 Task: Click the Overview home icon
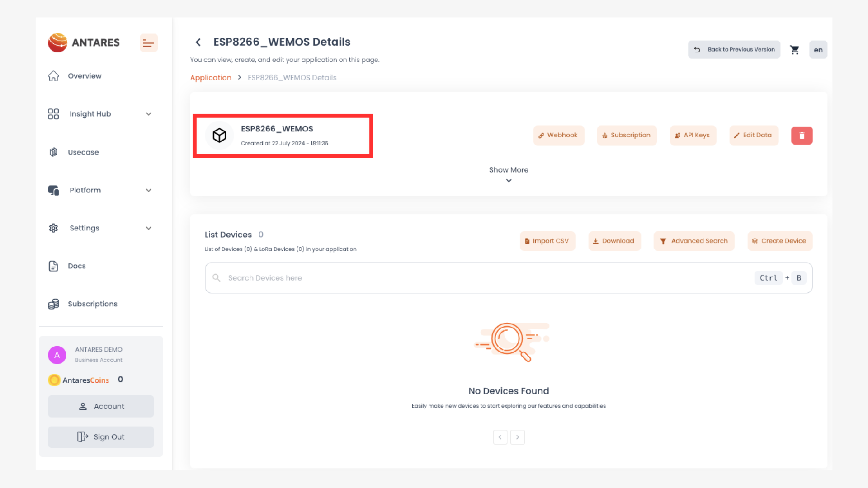pyautogui.click(x=53, y=76)
